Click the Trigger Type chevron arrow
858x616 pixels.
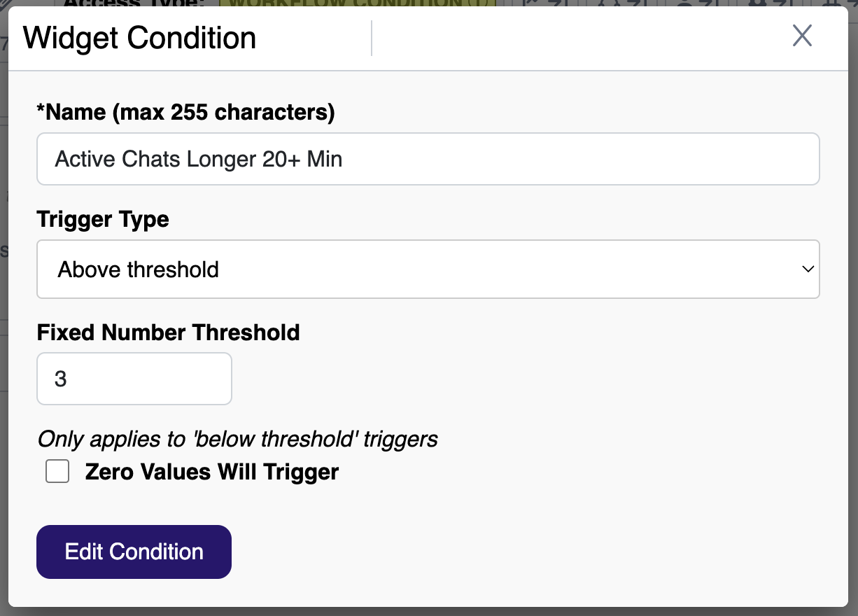point(808,269)
